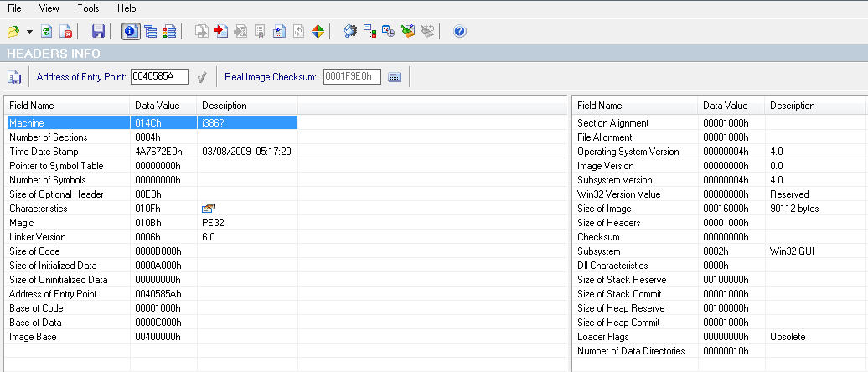Click the greyed hourglass delay import icon
The image size is (868, 372).
pos(240,31)
